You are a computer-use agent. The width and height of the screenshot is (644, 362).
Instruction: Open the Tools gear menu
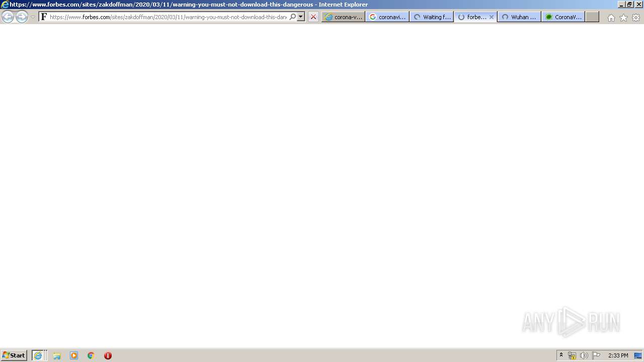(x=636, y=18)
